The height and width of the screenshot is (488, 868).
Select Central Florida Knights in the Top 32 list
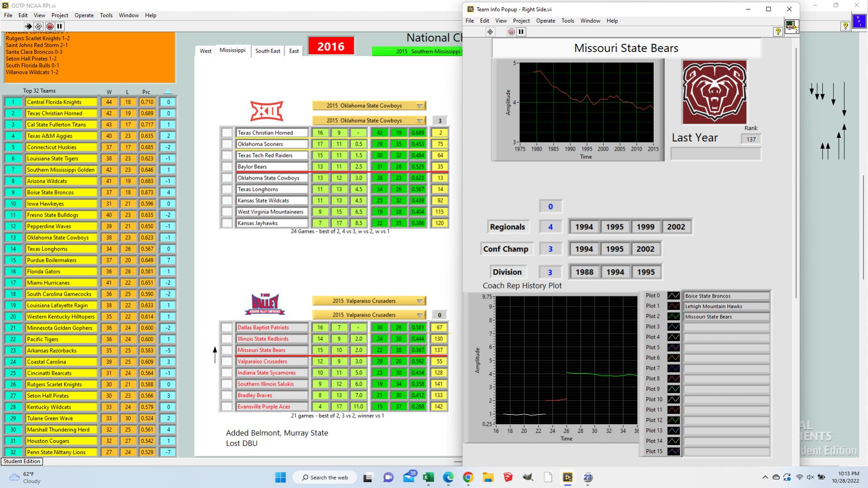click(x=61, y=102)
